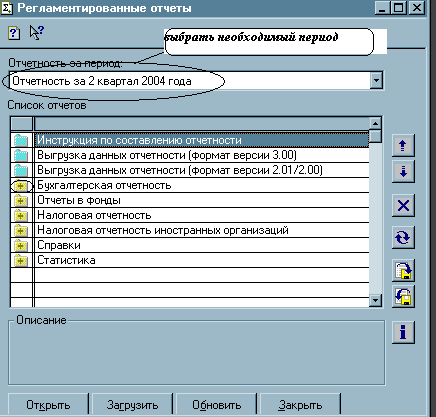The height and width of the screenshot is (417, 436).
Task: Select row Налоговая отчетность иностранных организаций
Action: point(202,230)
